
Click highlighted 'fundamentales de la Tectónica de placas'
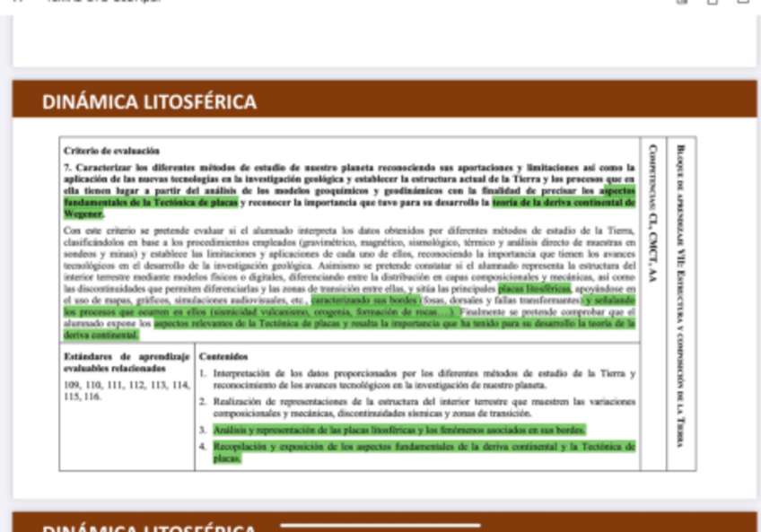pyautogui.click(x=151, y=203)
